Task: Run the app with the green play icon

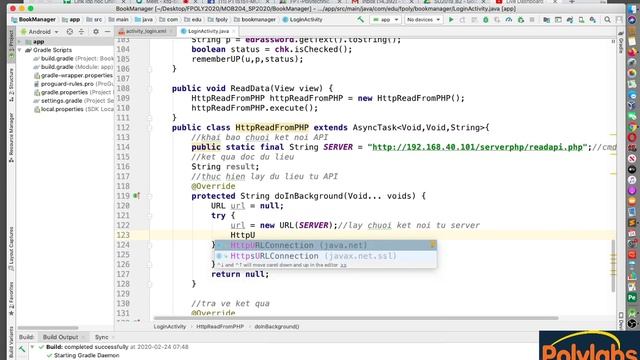Action: (x=451, y=20)
